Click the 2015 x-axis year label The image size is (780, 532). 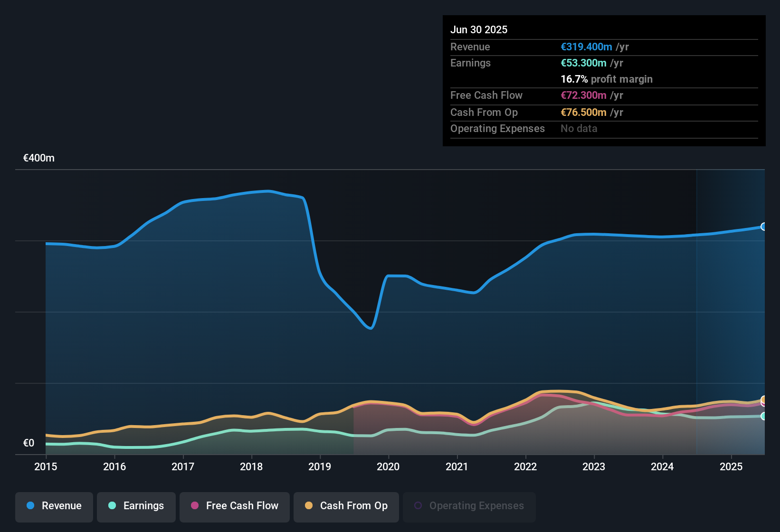coord(46,467)
